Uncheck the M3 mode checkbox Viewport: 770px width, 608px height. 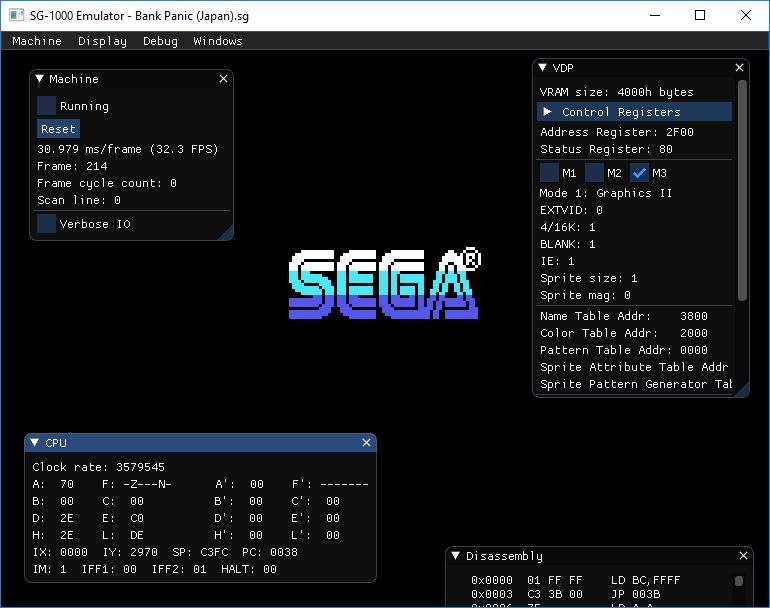click(640, 173)
